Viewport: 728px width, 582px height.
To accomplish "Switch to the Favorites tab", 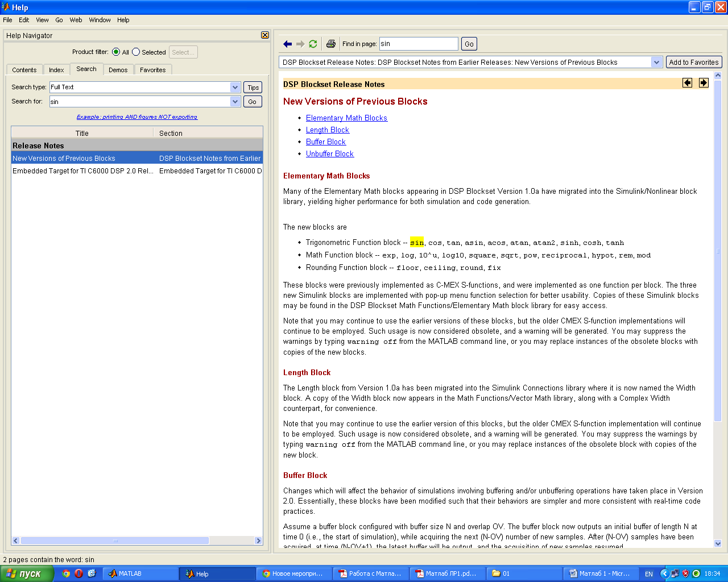I will [x=153, y=70].
